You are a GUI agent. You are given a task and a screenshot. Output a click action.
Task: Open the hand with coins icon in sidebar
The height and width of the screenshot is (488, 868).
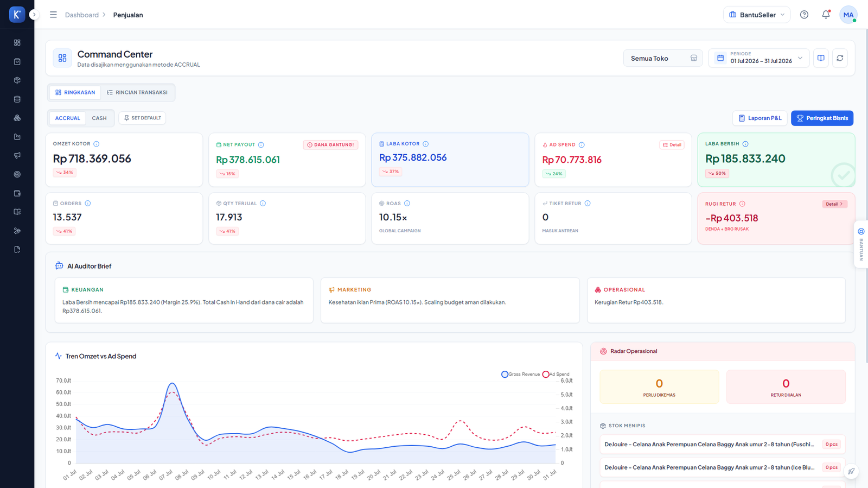(x=17, y=231)
